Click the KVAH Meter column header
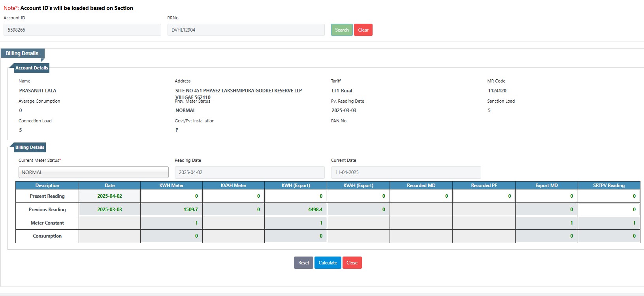 (233, 185)
